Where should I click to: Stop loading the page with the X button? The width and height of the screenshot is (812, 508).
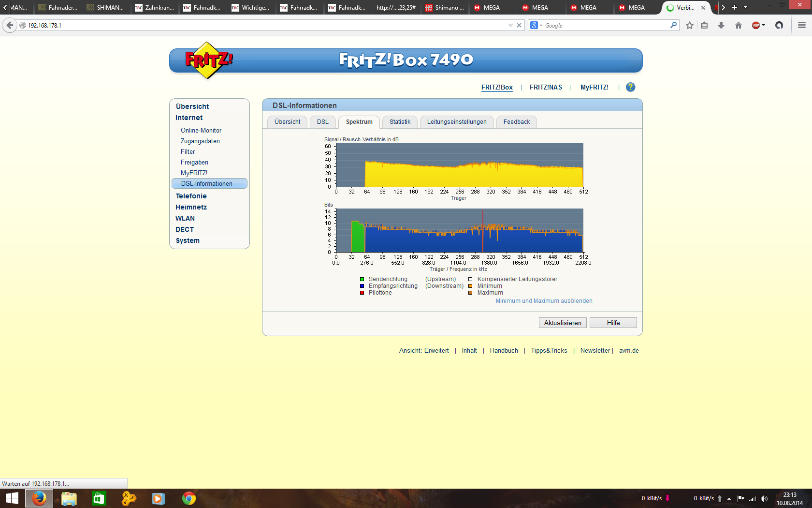[x=519, y=25]
